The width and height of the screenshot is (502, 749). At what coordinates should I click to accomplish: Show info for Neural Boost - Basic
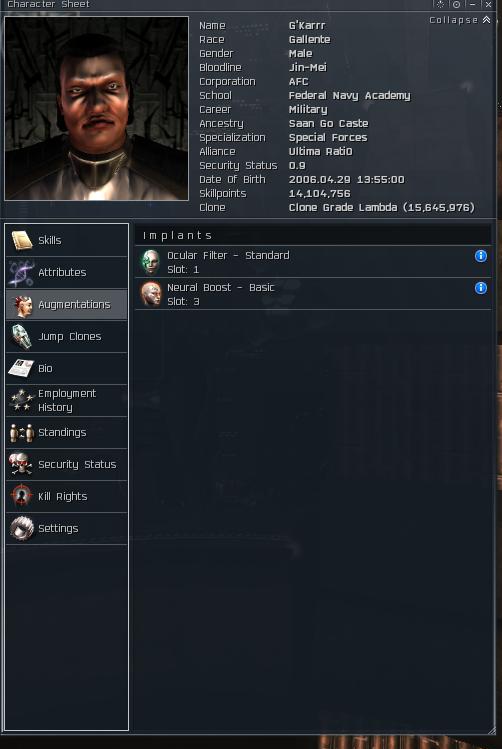(481, 288)
